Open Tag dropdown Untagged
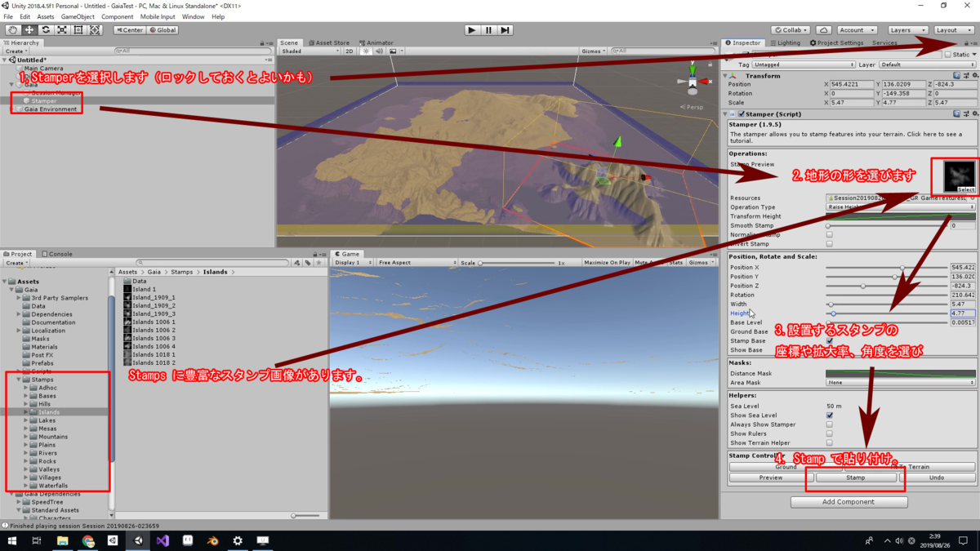980x551 pixels. tap(804, 64)
